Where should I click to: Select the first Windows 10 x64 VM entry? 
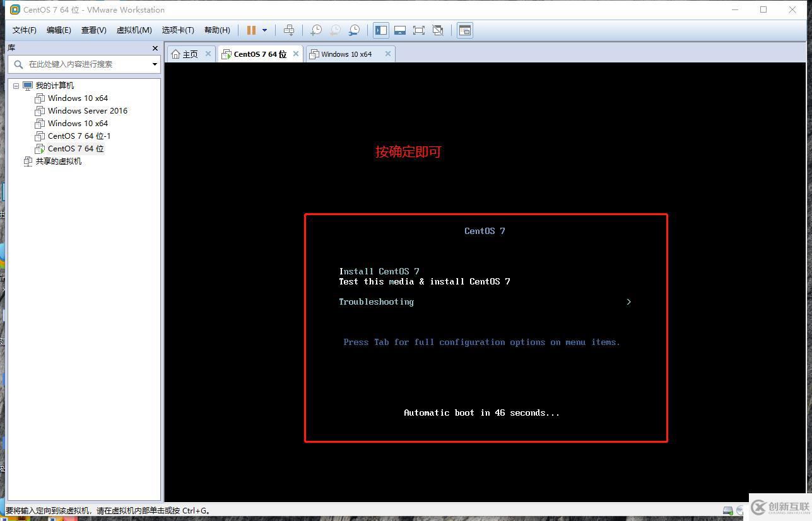(78, 98)
